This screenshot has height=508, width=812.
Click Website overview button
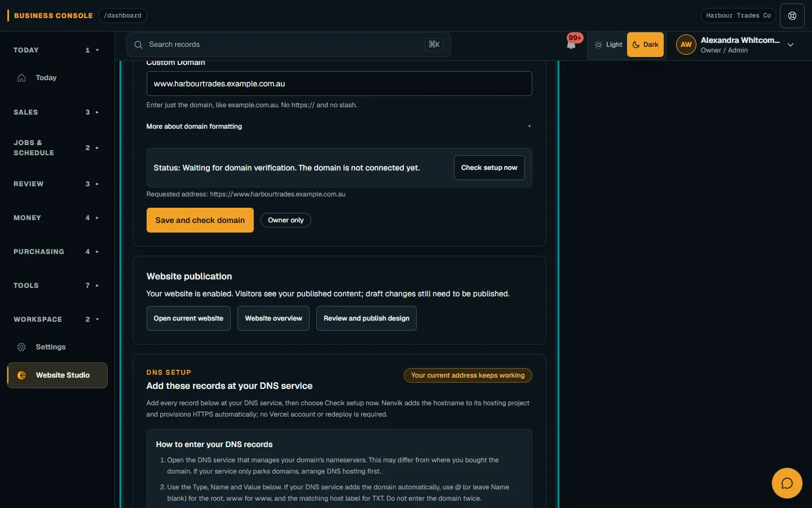pyautogui.click(x=273, y=318)
